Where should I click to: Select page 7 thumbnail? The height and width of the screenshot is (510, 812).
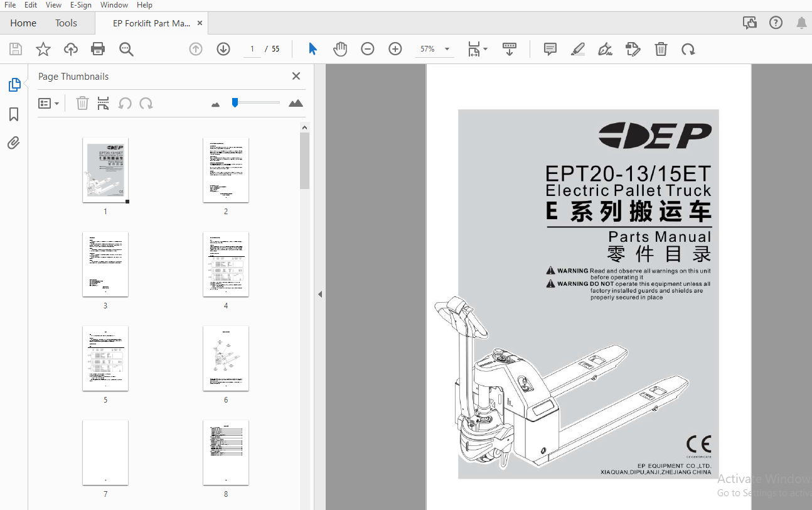(x=105, y=453)
